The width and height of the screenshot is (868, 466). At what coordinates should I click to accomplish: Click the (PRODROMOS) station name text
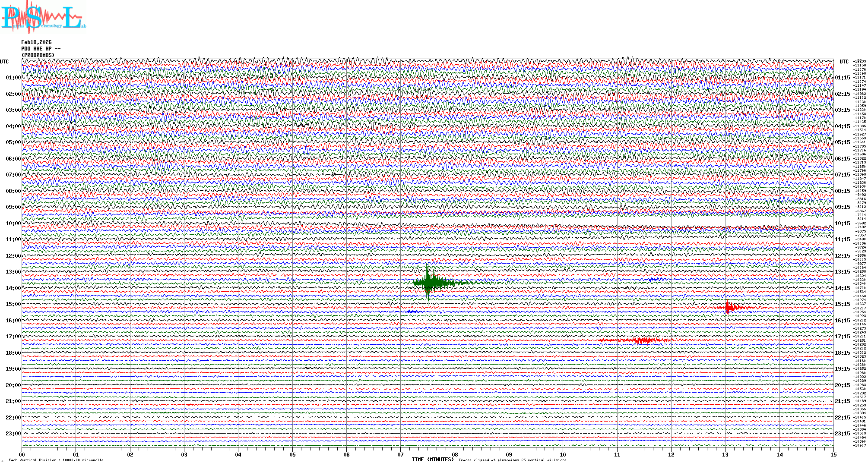coord(38,55)
